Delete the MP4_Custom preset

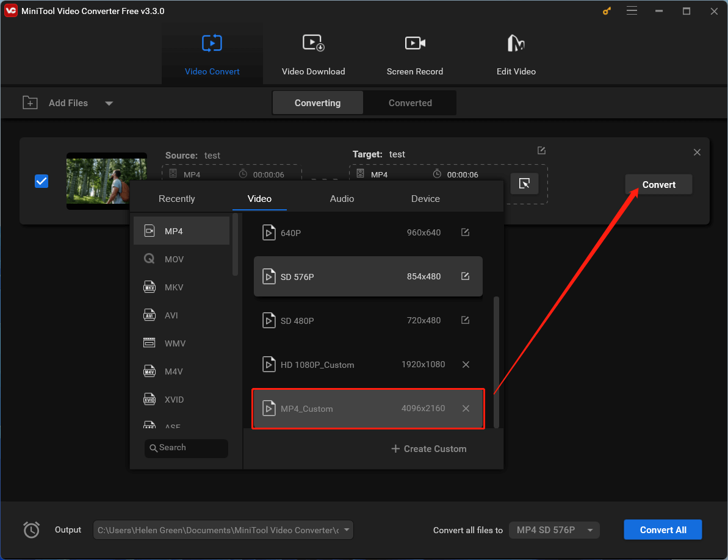coord(466,408)
